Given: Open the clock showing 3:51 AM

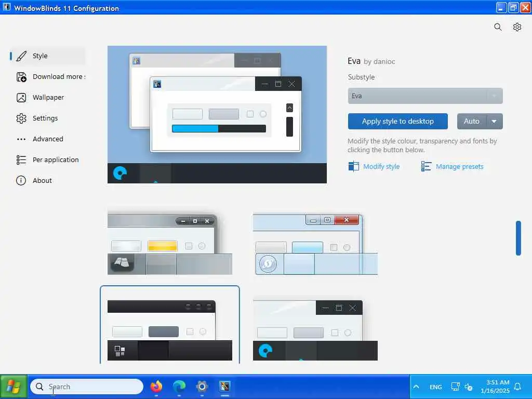Looking at the screenshot, I should (495, 387).
